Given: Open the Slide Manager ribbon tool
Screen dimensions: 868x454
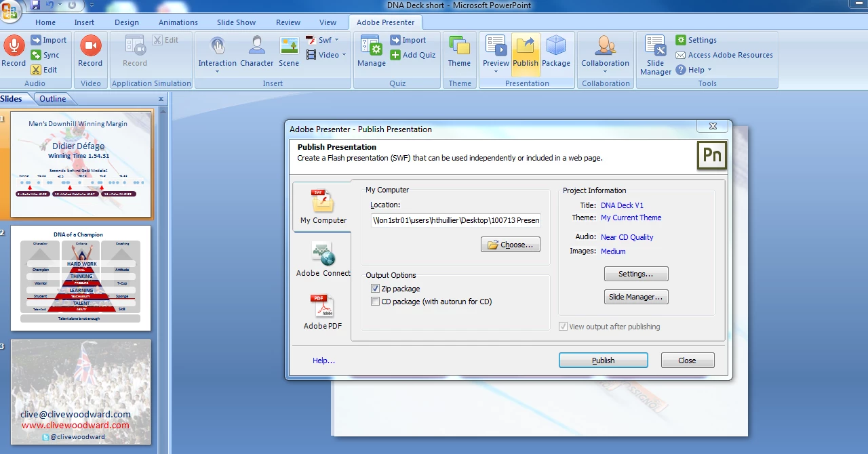Looking at the screenshot, I should click(x=656, y=55).
